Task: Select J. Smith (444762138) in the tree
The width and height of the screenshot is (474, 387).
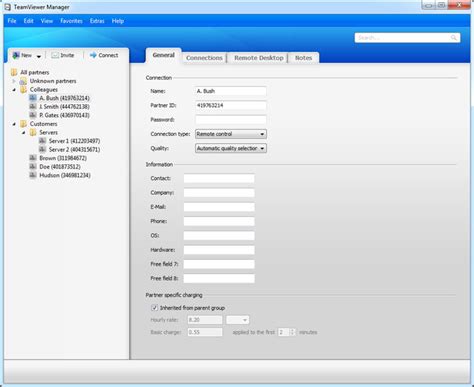Action: coord(64,107)
